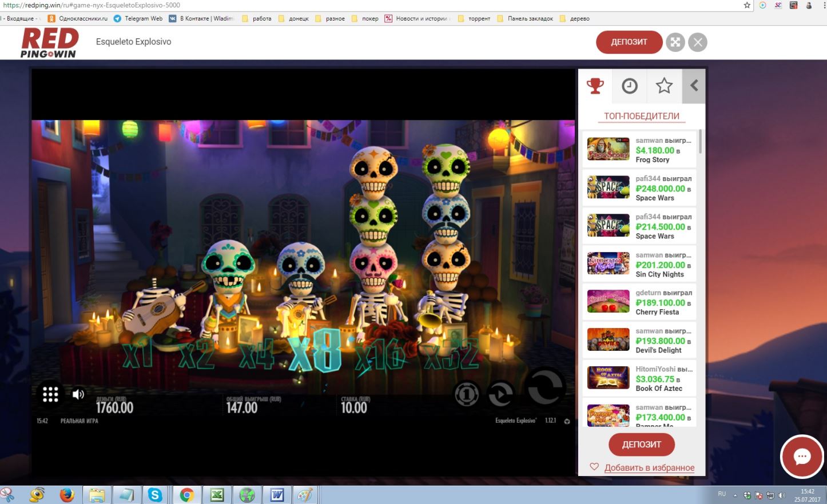The height and width of the screenshot is (504, 827).
Task: Open Telegram Web bookmark
Action: [x=138, y=18]
